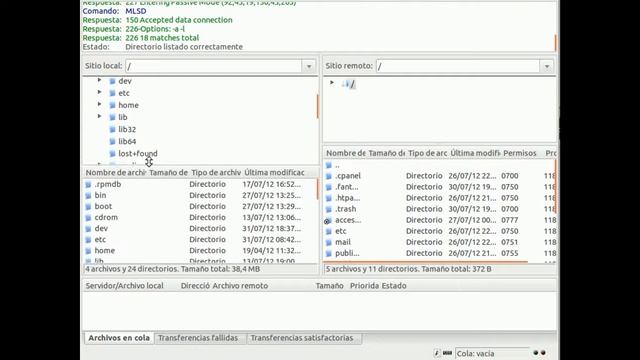Click 0755 permissions of publi... row
The width and height of the screenshot is (640, 360).
510,253
